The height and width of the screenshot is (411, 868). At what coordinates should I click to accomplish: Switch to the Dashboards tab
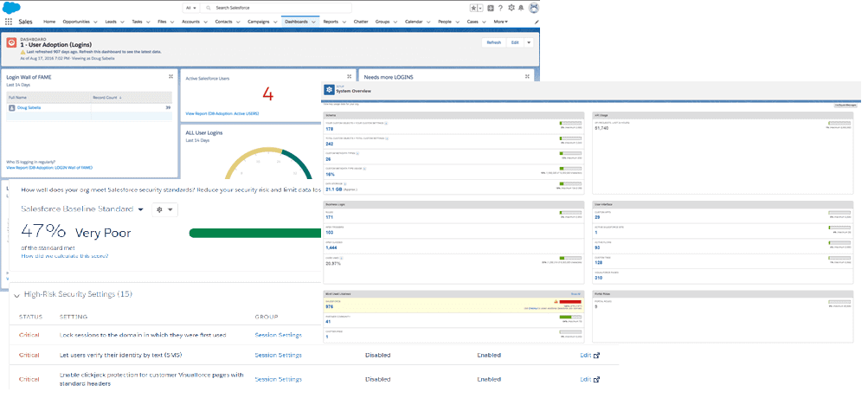tap(296, 22)
